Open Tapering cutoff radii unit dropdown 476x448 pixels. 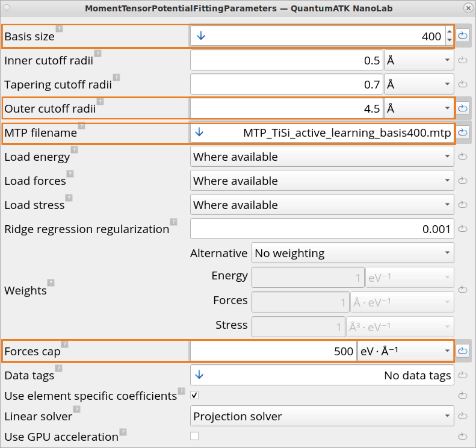pyautogui.click(x=419, y=84)
